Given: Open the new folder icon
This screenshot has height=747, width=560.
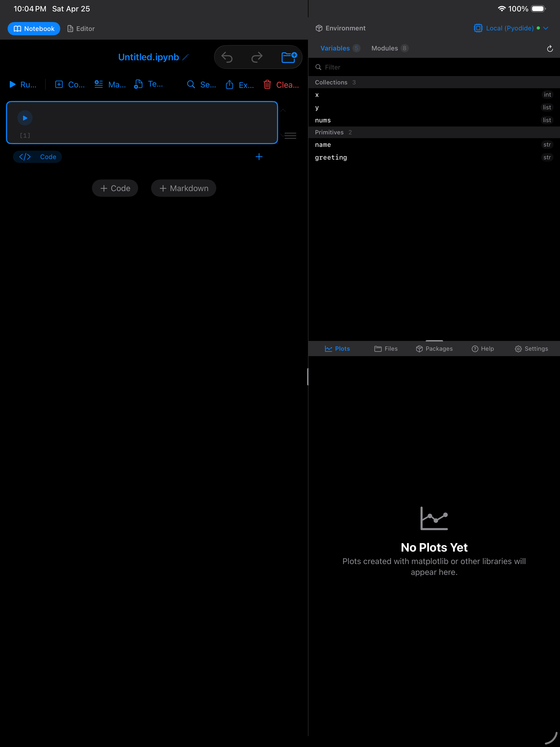Looking at the screenshot, I should (289, 58).
